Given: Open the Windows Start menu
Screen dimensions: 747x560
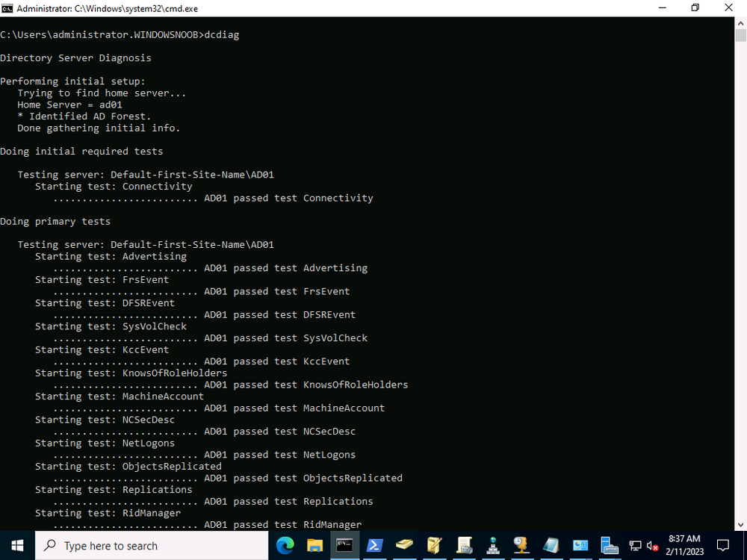Looking at the screenshot, I should [x=17, y=545].
